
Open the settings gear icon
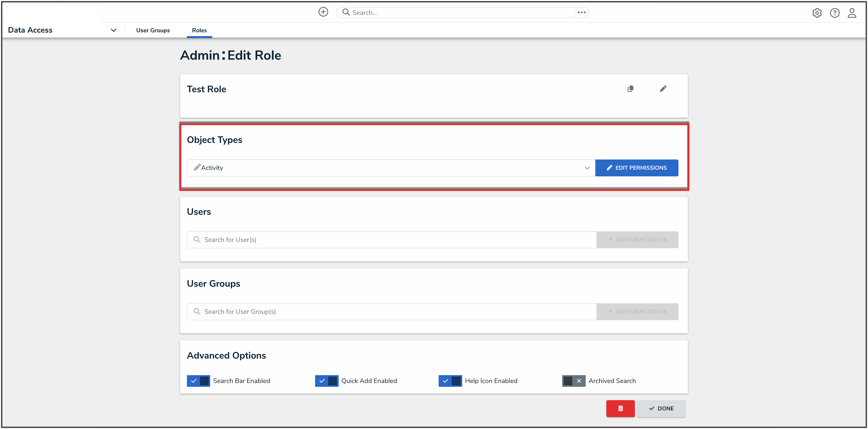pyautogui.click(x=817, y=13)
